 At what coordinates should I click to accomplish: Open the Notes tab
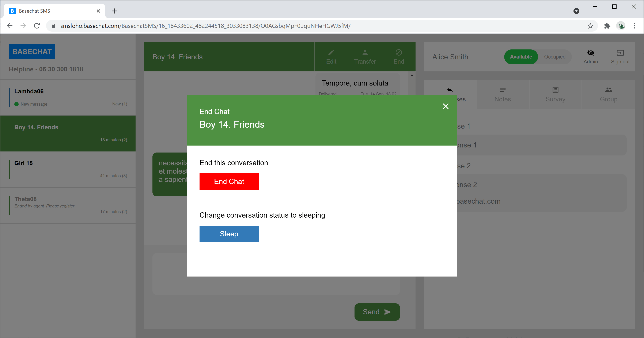[x=503, y=95]
